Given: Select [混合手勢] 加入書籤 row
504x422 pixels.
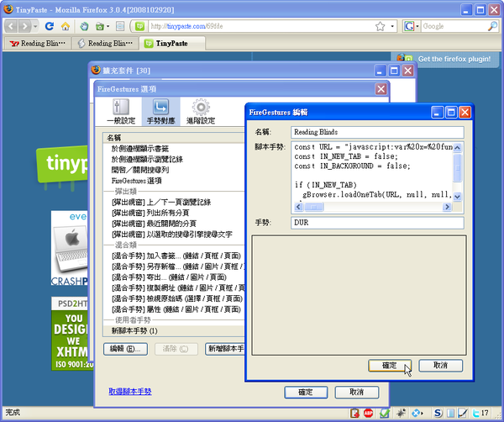Looking at the screenshot, I should (x=174, y=256).
